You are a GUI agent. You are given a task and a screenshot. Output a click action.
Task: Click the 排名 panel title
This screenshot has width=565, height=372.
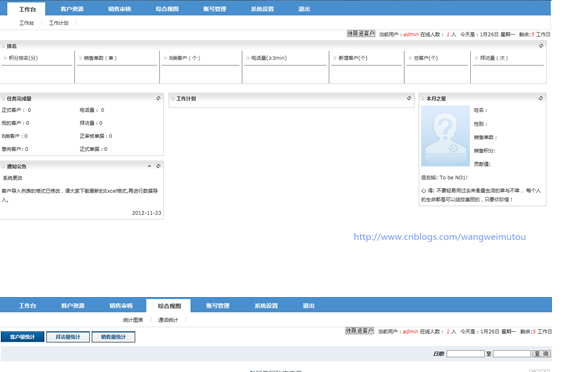(x=12, y=46)
